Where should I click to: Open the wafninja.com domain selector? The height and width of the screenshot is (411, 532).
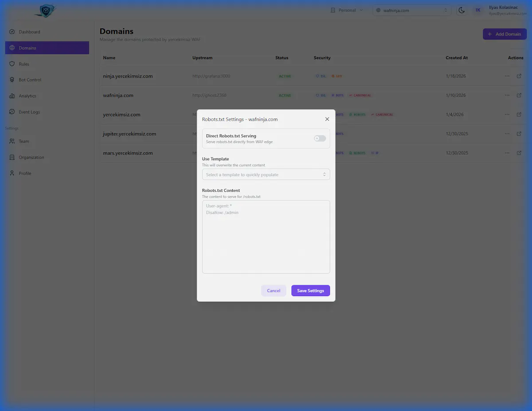pos(412,10)
